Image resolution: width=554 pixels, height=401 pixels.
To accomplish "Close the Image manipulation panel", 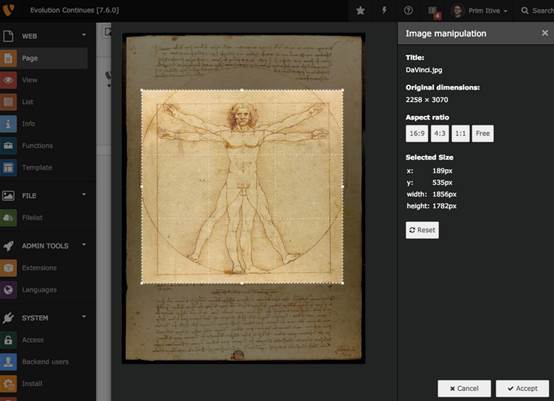I will coord(545,33).
